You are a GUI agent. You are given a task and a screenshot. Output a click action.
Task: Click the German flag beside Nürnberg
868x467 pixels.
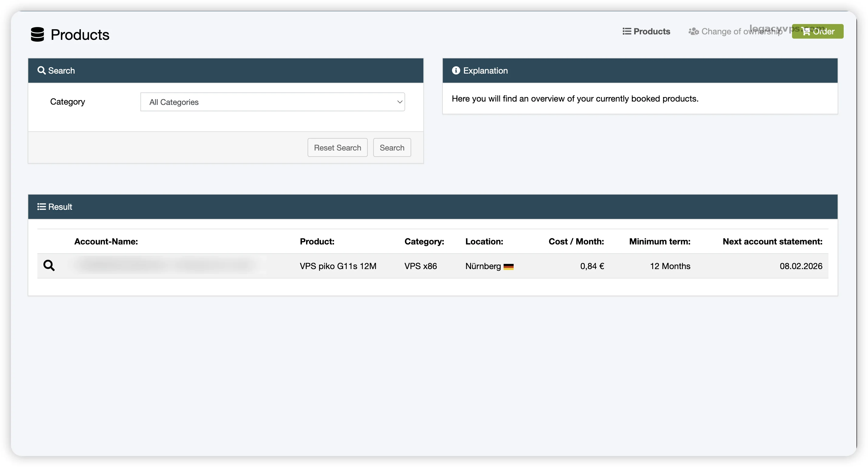[x=508, y=267]
